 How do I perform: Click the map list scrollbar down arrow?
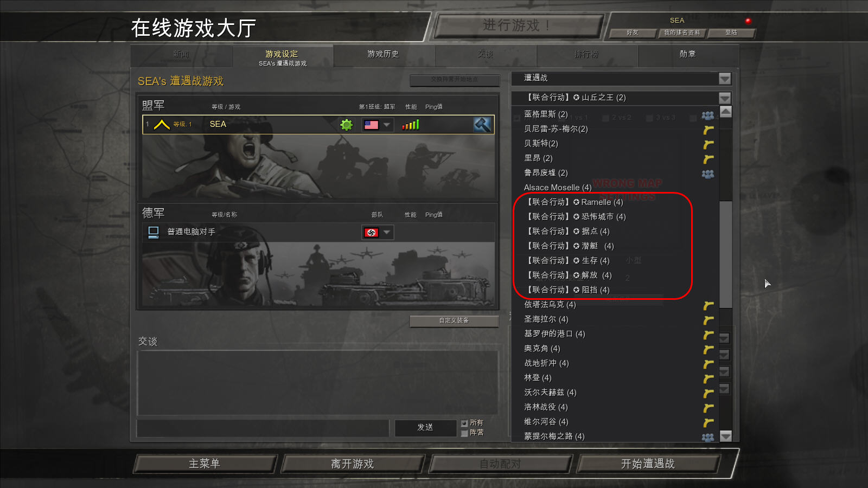point(726,436)
